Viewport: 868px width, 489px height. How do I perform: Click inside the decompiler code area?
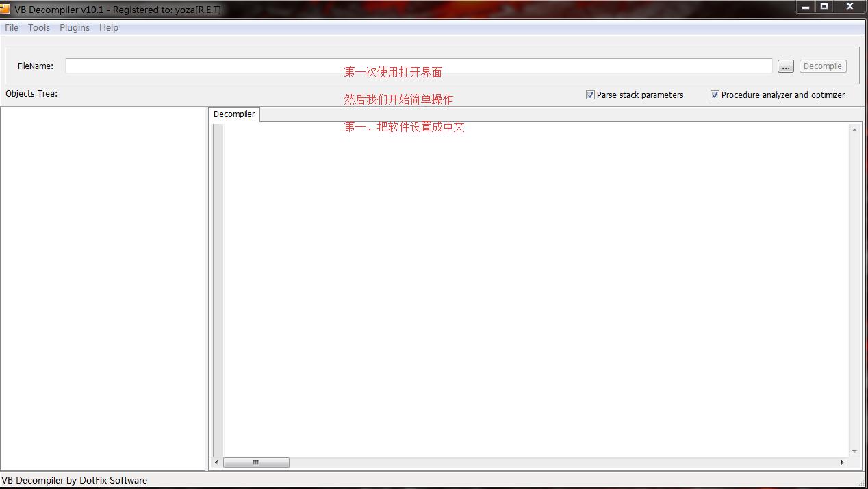click(x=536, y=290)
